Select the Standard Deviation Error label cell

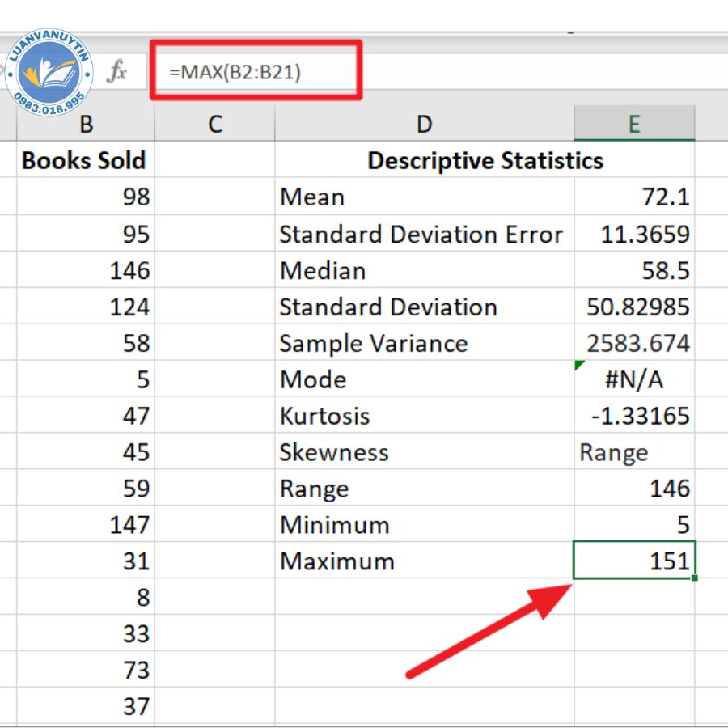click(422, 234)
